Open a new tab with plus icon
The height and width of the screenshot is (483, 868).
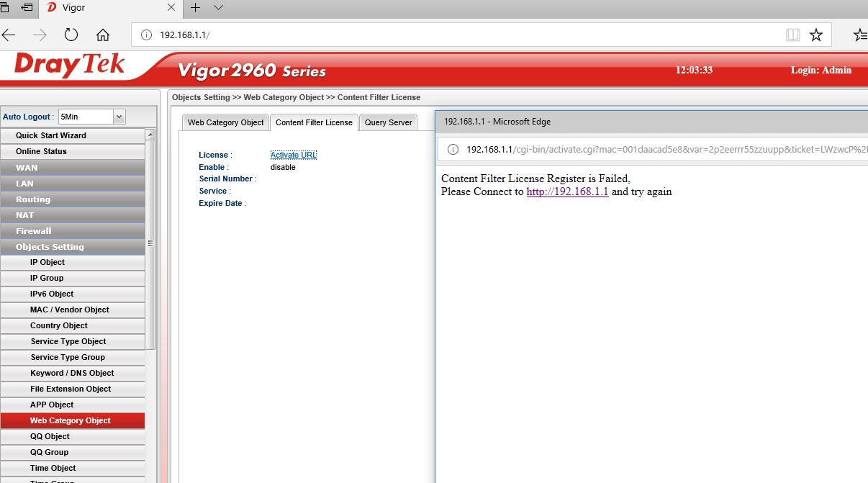point(195,8)
